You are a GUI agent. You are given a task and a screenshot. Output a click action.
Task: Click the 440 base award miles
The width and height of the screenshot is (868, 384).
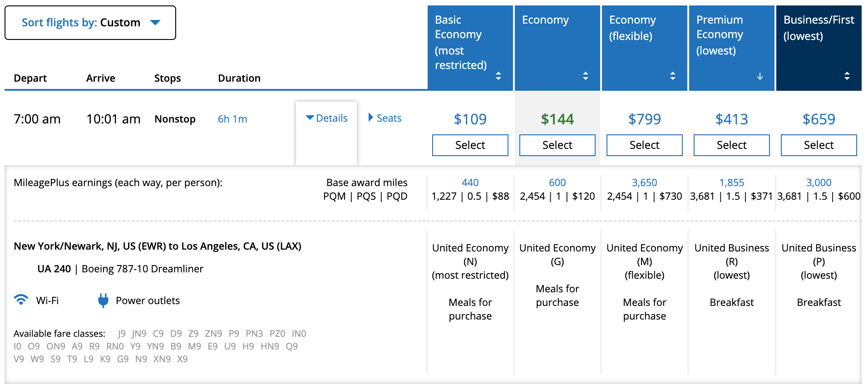[x=470, y=182]
